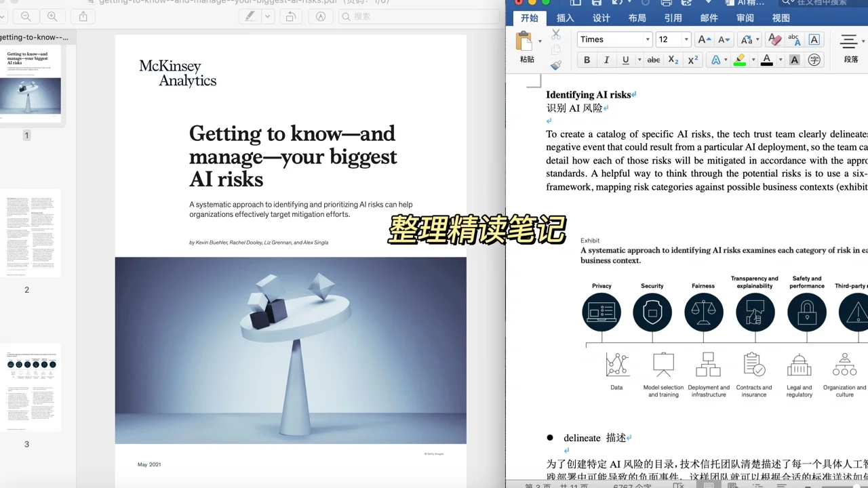This screenshot has width=868, height=488.
Task: Apply green text highlight color
Action: [740, 60]
